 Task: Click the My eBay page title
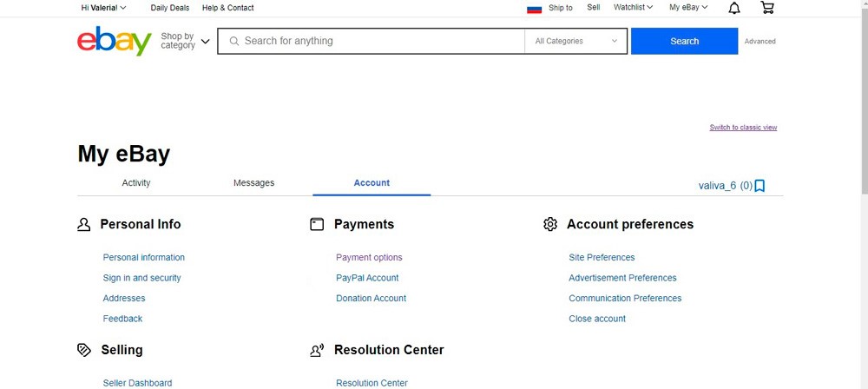124,154
